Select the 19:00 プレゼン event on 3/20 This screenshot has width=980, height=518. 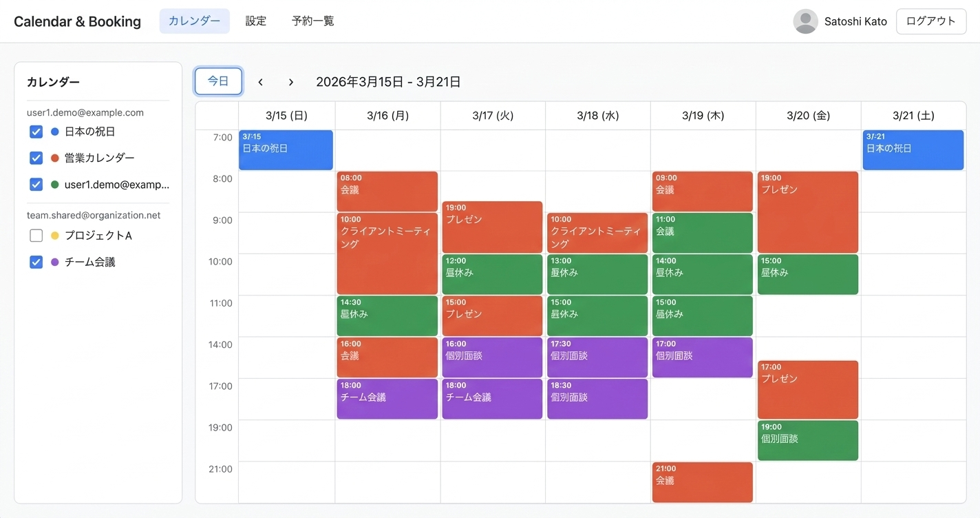tap(807, 211)
